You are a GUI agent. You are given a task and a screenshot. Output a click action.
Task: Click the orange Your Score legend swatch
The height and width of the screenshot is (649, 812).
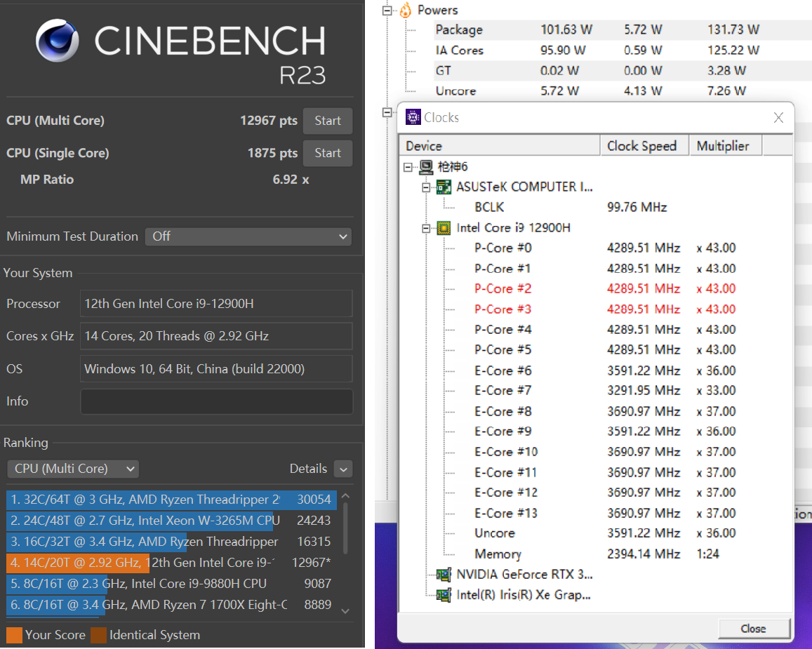[x=14, y=635]
